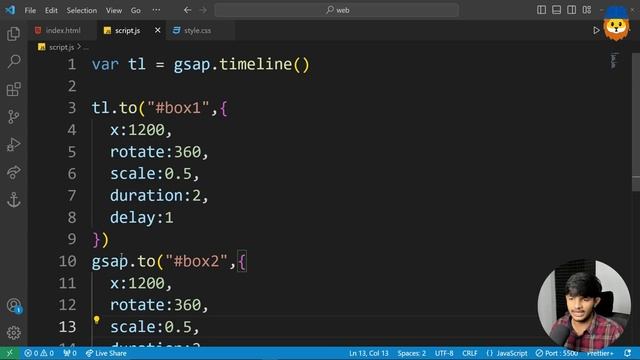Open the Customize Layout icon
The image size is (640, 360).
(587, 10)
